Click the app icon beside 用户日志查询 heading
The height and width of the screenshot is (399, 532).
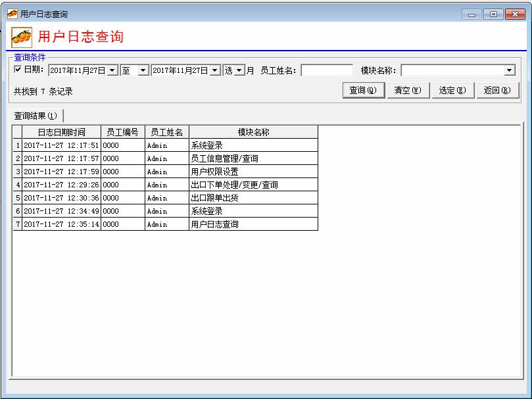[x=22, y=37]
